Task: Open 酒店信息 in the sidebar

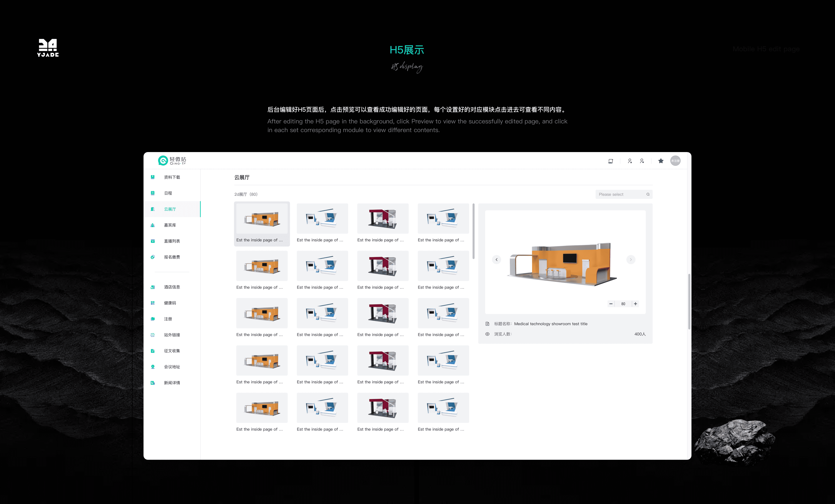Action: point(172,287)
